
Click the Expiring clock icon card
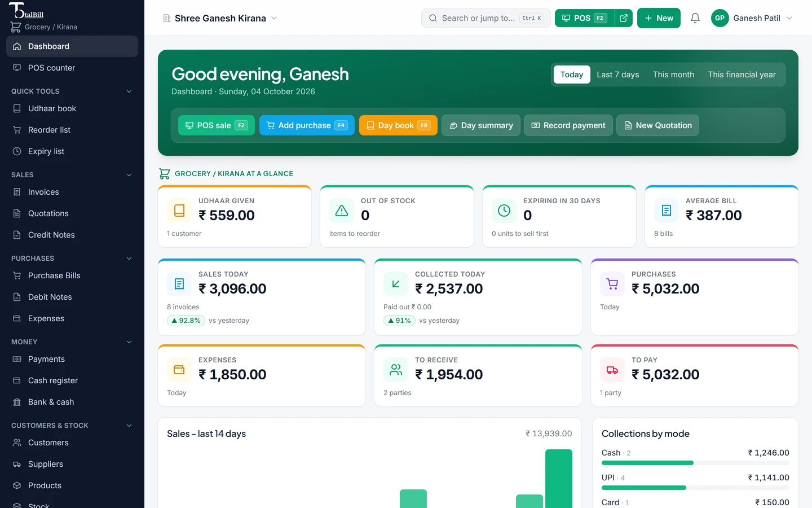pyautogui.click(x=504, y=211)
